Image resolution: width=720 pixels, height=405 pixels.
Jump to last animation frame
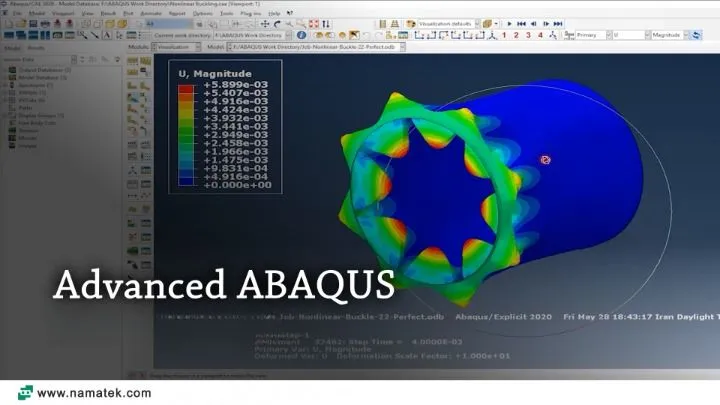point(558,23)
